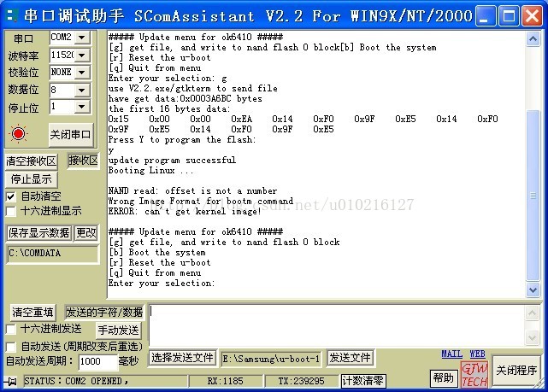Click the send box scroll down arrow

(x=532, y=337)
